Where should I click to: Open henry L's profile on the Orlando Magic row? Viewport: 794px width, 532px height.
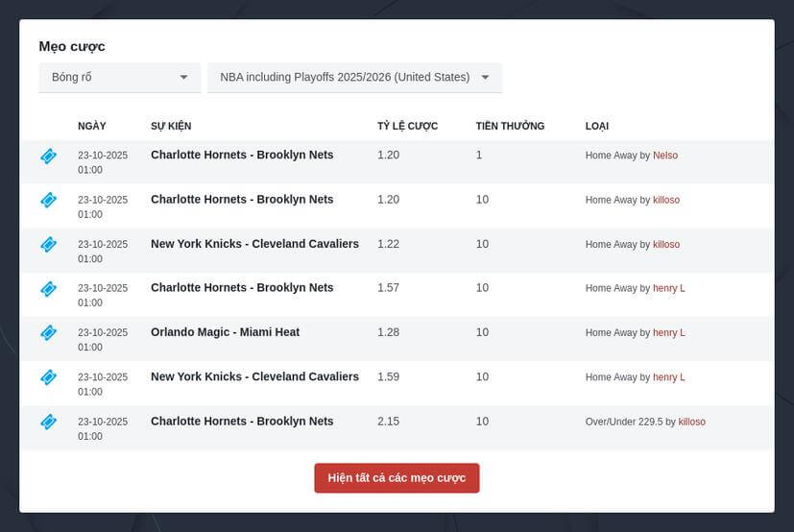pos(668,333)
